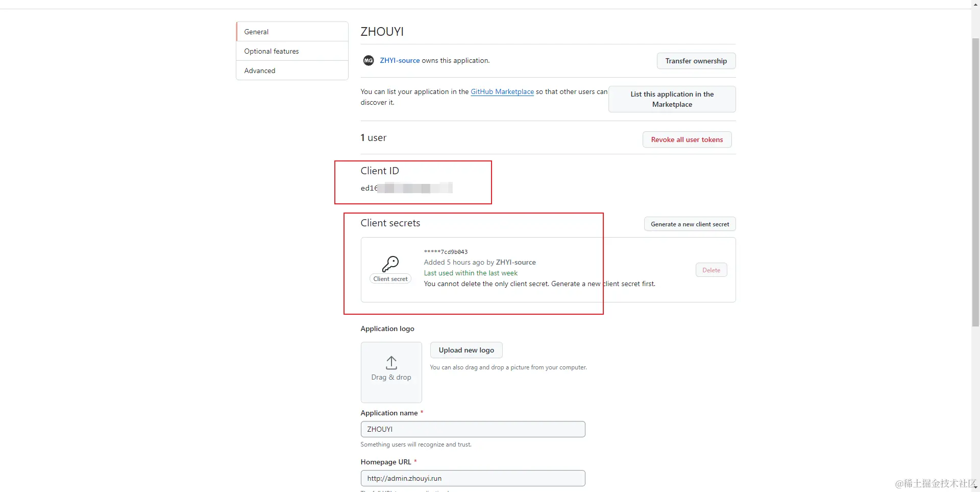Image resolution: width=980 pixels, height=492 pixels.
Task: Click Revoke all user tokens
Action: (687, 139)
